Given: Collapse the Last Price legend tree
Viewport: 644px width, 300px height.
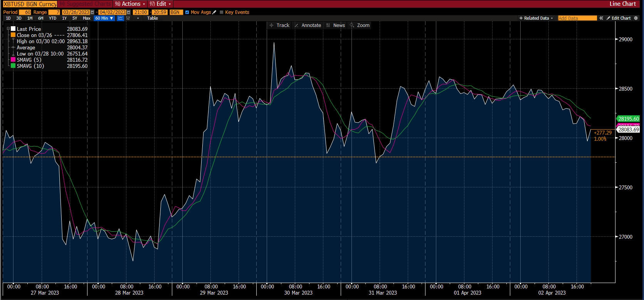Looking at the screenshot, I should [x=8, y=29].
